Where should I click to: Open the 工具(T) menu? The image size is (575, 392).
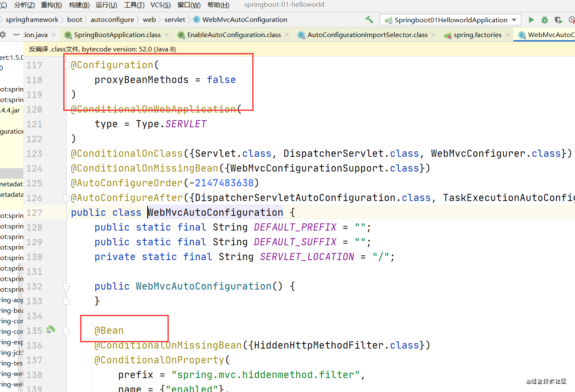(134, 5)
